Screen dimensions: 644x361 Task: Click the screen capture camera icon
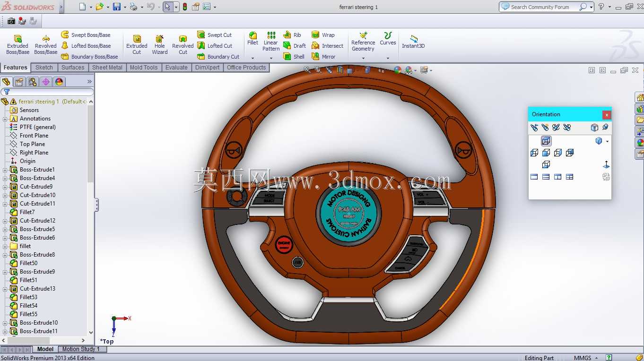point(11,21)
